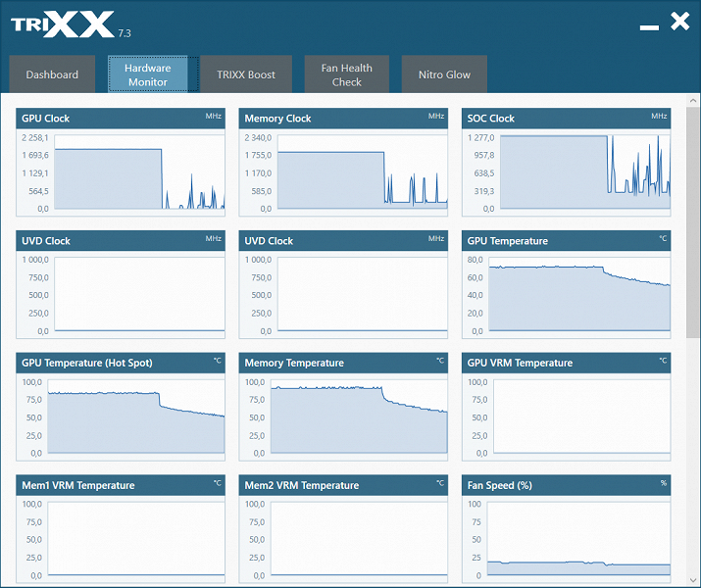Click the scrollbar up arrow
The width and height of the screenshot is (701, 588).
693,101
